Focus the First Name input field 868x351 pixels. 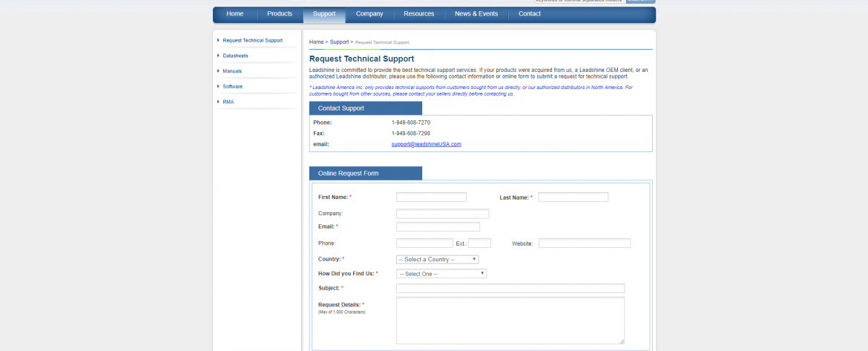click(431, 197)
